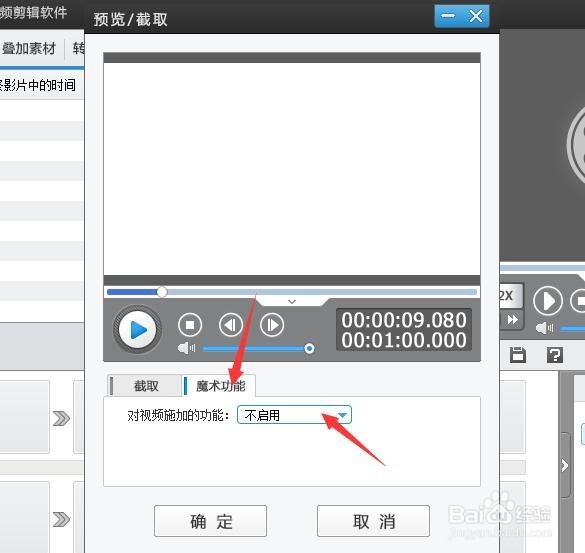Select the 魔术功能 tab
The height and width of the screenshot is (553, 585).
pyautogui.click(x=220, y=385)
